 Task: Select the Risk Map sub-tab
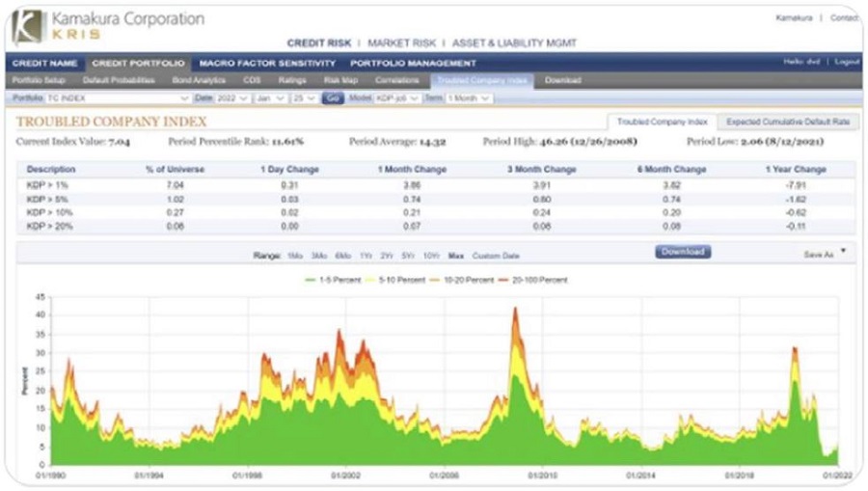pyautogui.click(x=340, y=80)
